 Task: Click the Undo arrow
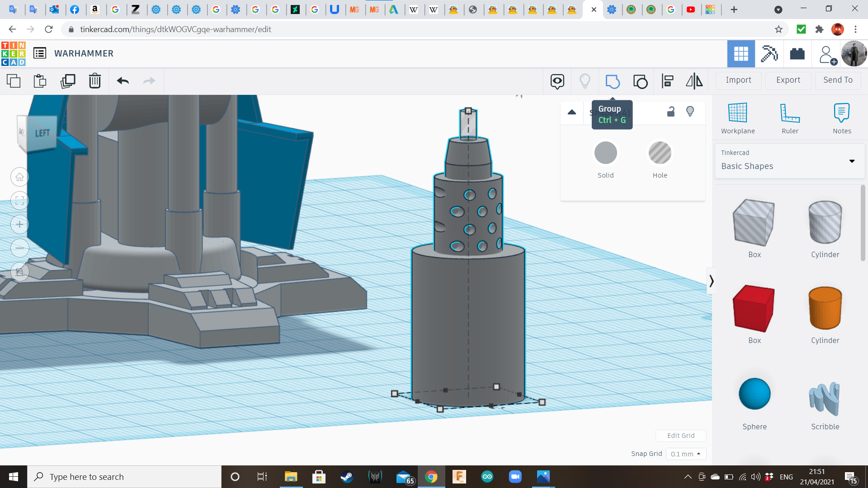123,81
